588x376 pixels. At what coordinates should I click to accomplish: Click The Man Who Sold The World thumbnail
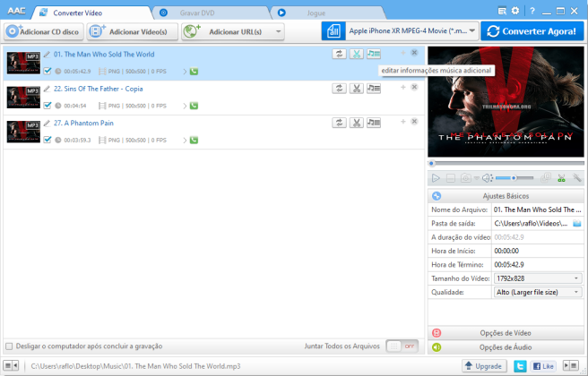point(23,63)
